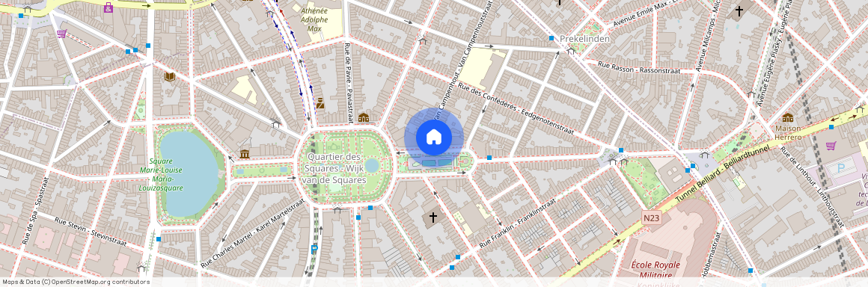
Task: Click the Prekelinden stop label
Action: (584, 39)
